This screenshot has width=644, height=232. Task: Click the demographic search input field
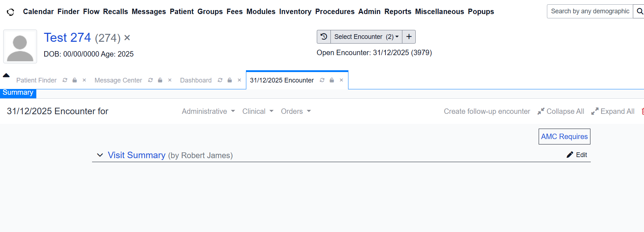point(590,12)
